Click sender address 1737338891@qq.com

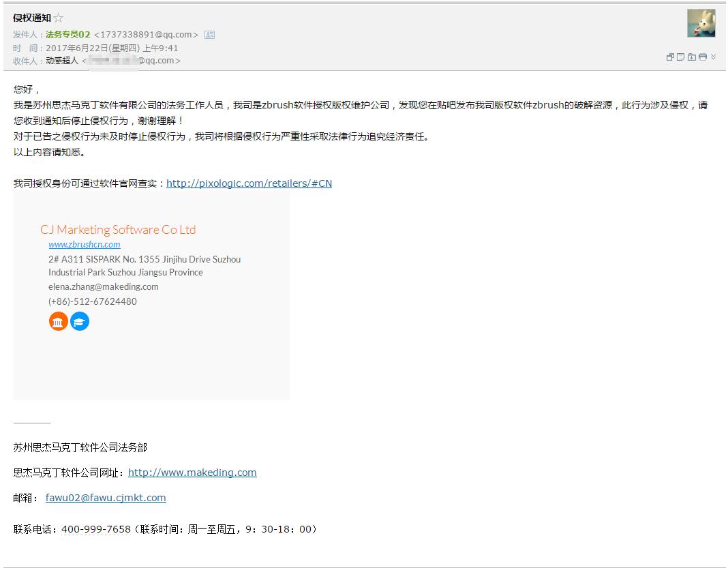pos(146,34)
